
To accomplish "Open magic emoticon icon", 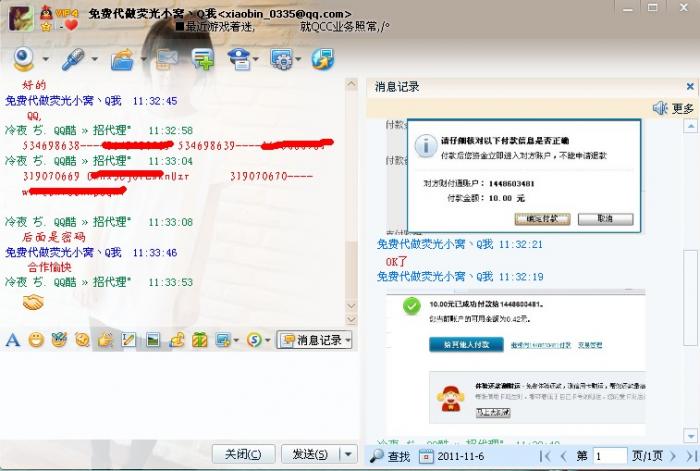I will (59, 340).
